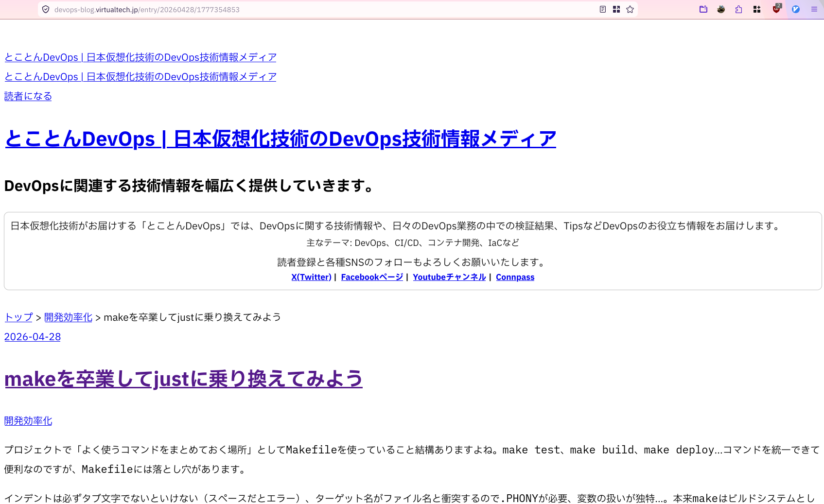Open the profile avatar icon

tap(721, 9)
